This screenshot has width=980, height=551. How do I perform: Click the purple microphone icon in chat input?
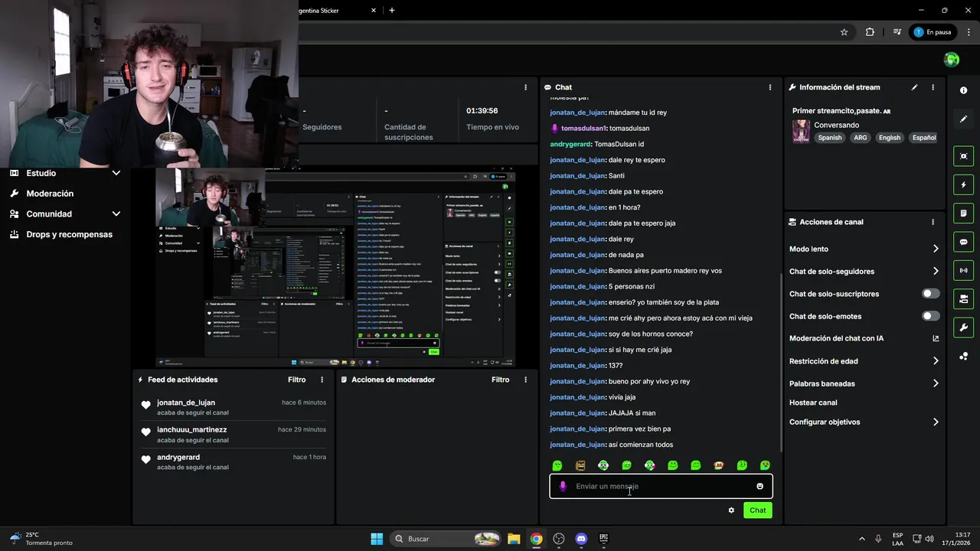(563, 486)
